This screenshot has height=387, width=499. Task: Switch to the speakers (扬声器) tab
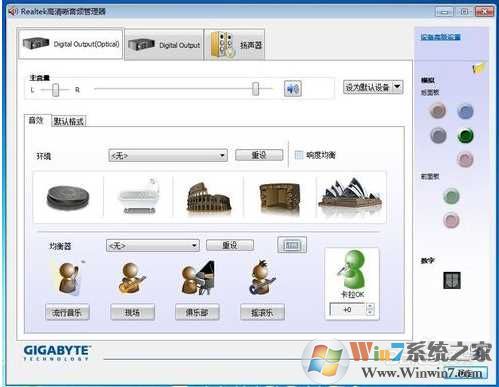(x=235, y=45)
